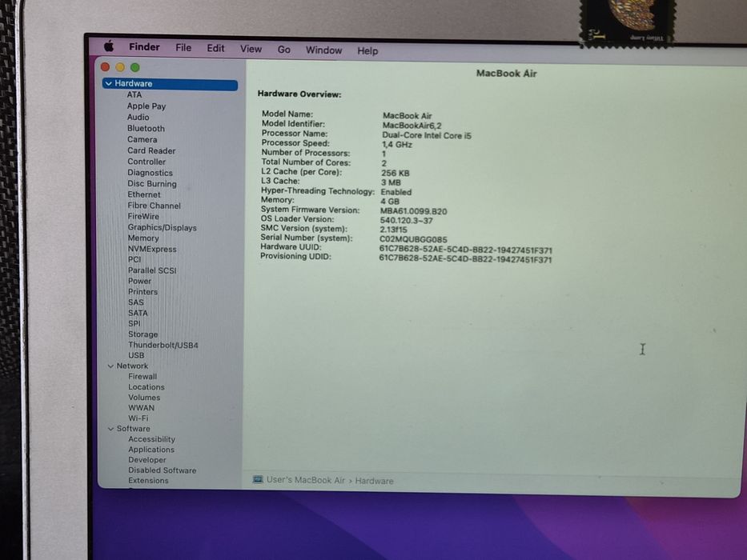The image size is (747, 560).
Task: Click the serial number value C02MQUBGG085
Action: click(x=413, y=239)
